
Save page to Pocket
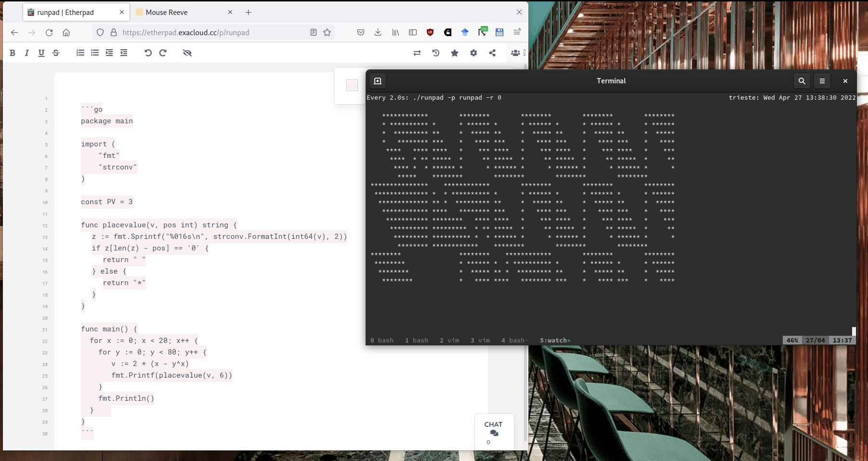point(361,32)
